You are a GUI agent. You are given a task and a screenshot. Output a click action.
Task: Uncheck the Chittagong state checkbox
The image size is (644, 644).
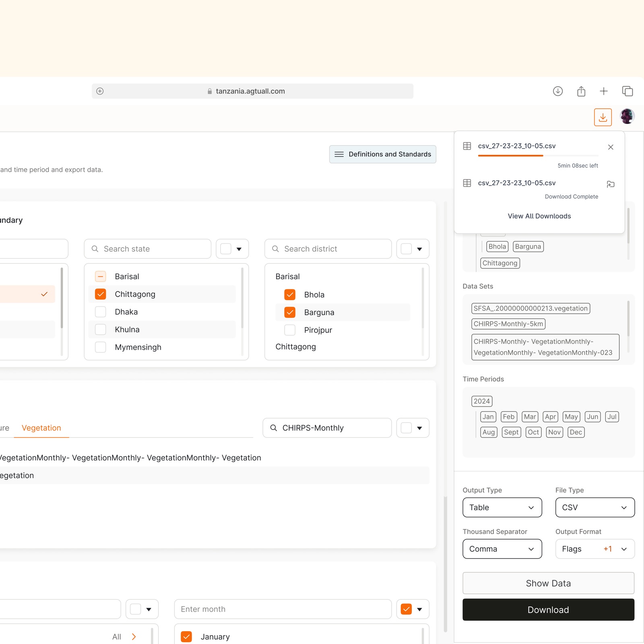click(100, 294)
